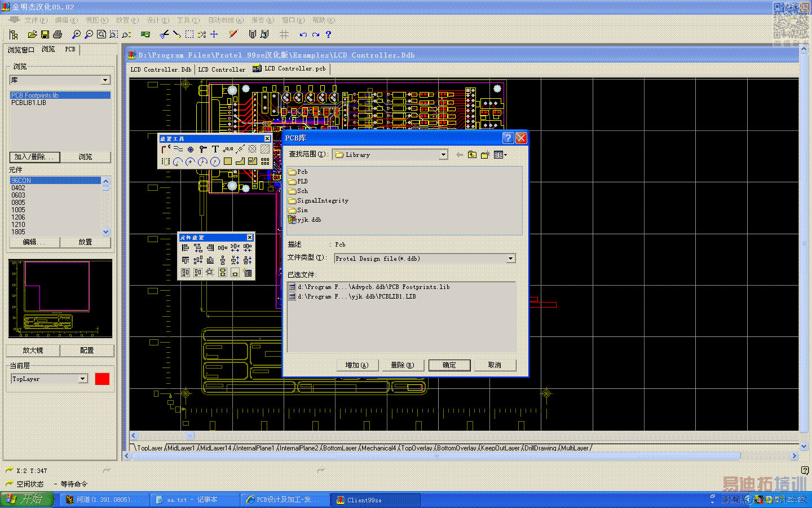The width and height of the screenshot is (812, 508).
Task: Select the full circle placement tool
Action: [x=215, y=161]
